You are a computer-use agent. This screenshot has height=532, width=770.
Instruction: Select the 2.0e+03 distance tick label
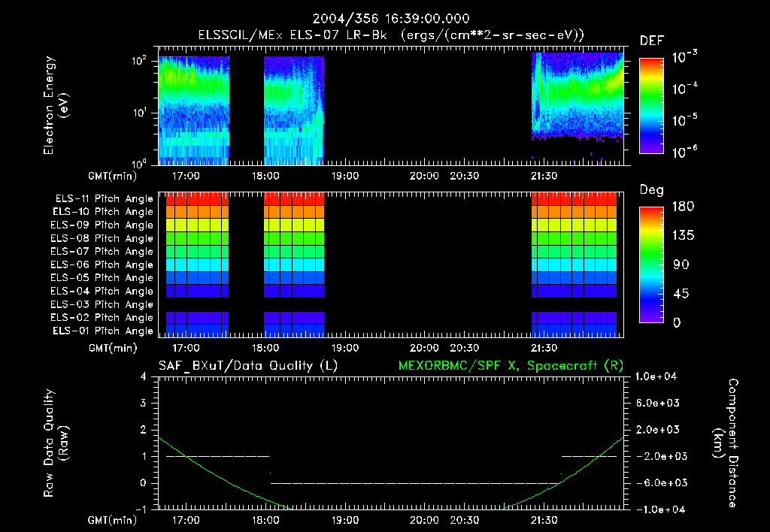(658, 429)
